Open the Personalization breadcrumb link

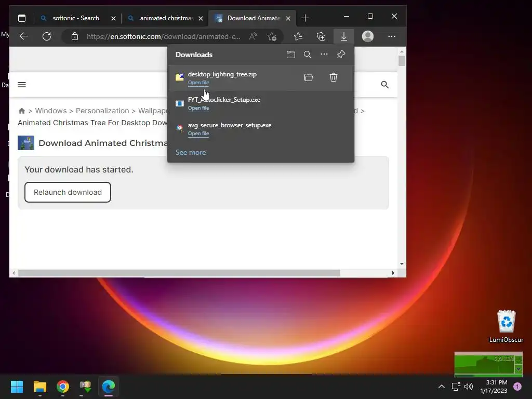click(102, 111)
